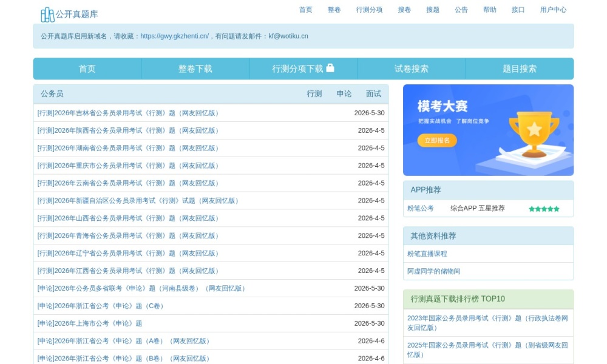This screenshot has width=607, height=364.
Task: Select the 整卷下载 tab
Action: click(x=195, y=69)
